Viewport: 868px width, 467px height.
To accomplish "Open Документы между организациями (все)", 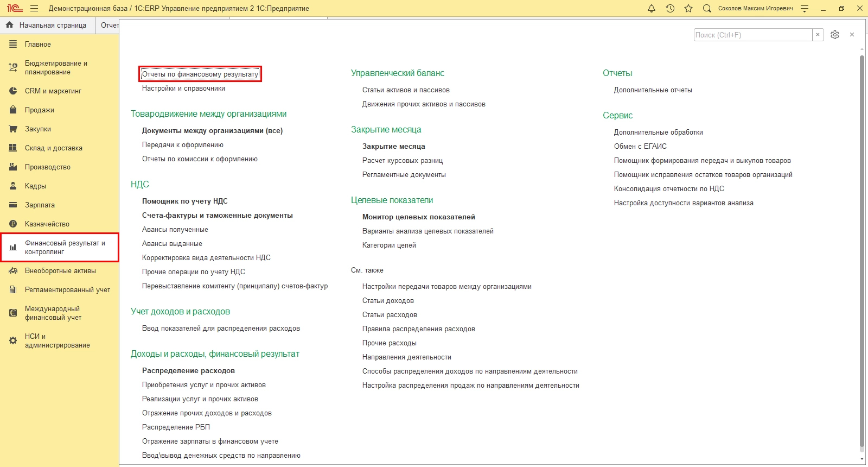I will pos(212,131).
